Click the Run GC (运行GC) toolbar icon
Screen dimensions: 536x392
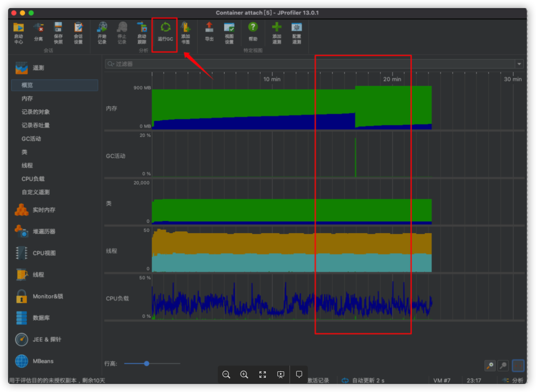tap(165, 28)
